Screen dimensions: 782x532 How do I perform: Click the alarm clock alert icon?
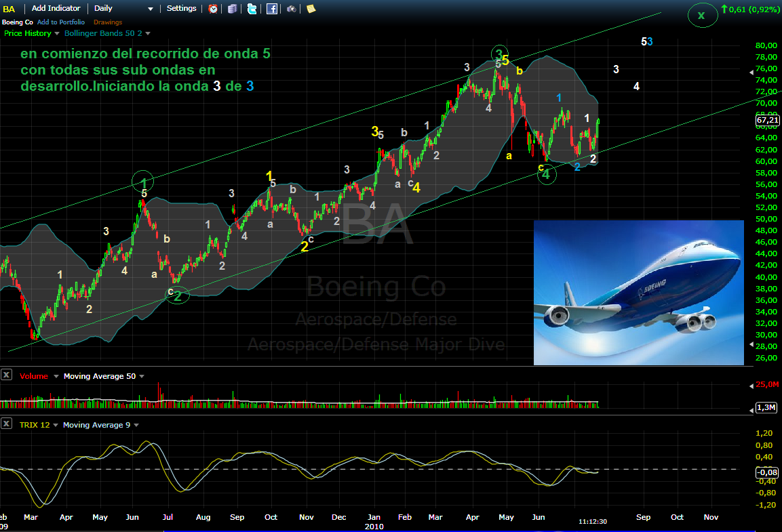point(213,8)
